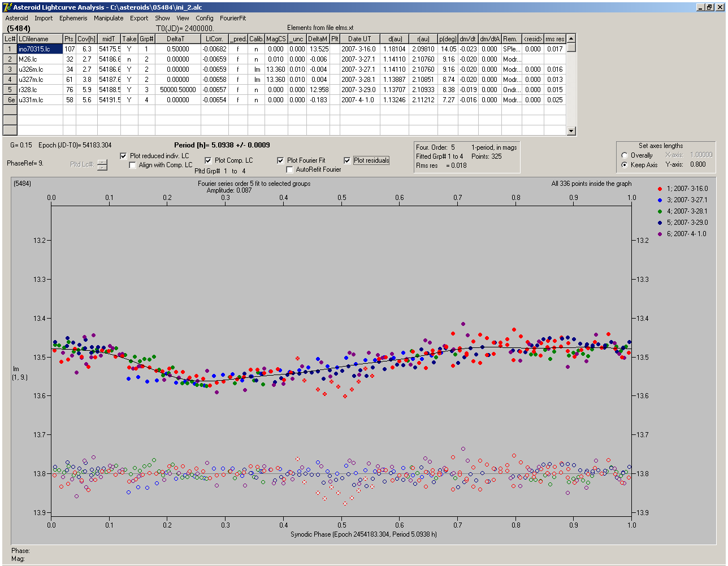Click the DeltaT column header

[178, 39]
